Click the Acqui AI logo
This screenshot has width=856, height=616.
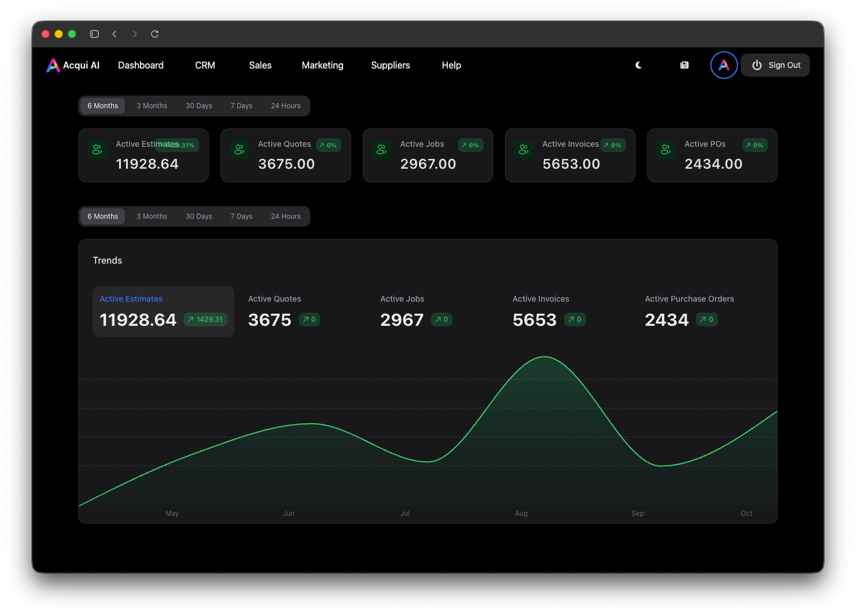(x=73, y=65)
